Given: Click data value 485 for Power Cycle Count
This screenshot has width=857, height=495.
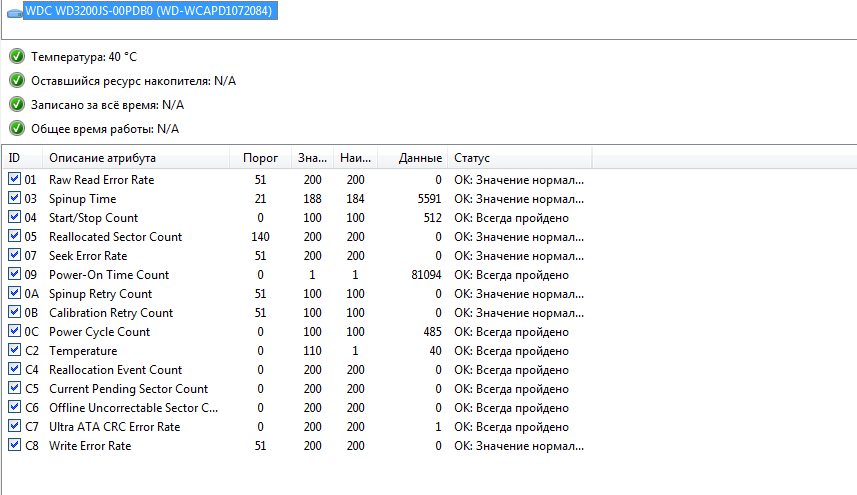Looking at the screenshot, I should [432, 332].
